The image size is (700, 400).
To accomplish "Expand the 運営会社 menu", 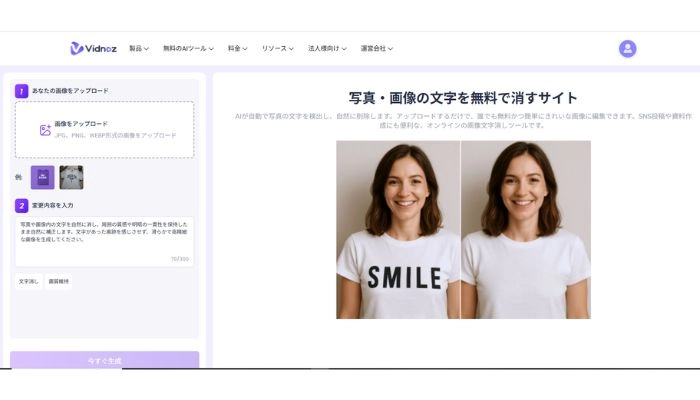I will pos(376,48).
